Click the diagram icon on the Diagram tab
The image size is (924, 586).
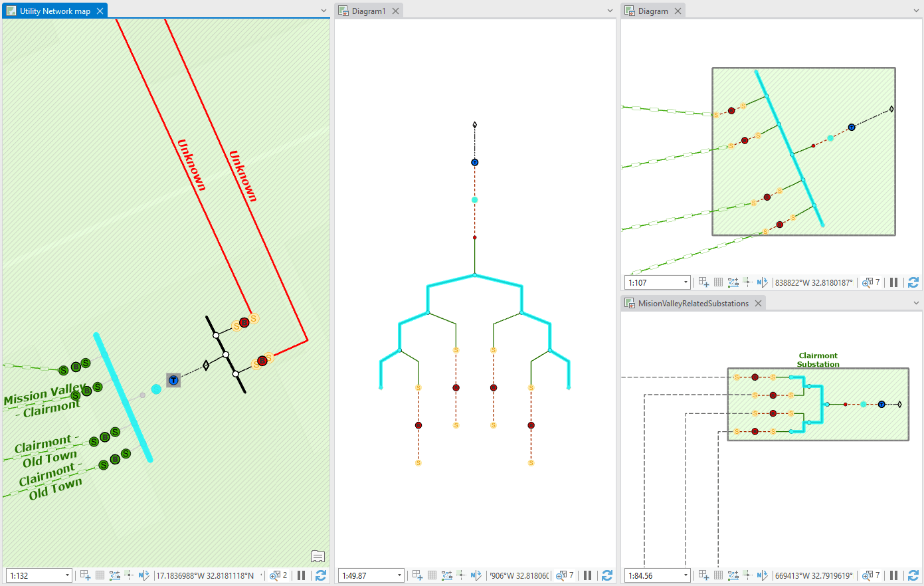coord(628,10)
